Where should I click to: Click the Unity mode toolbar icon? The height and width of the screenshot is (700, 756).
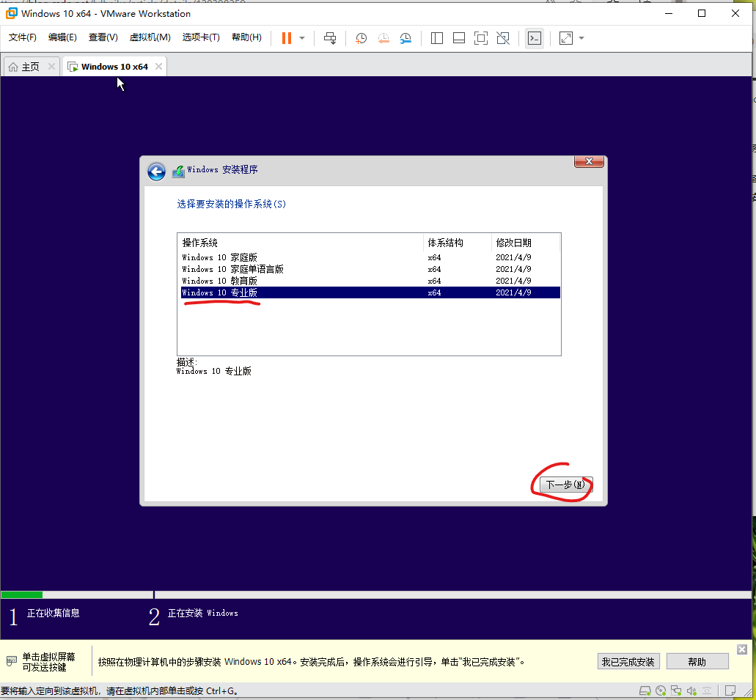[x=503, y=38]
